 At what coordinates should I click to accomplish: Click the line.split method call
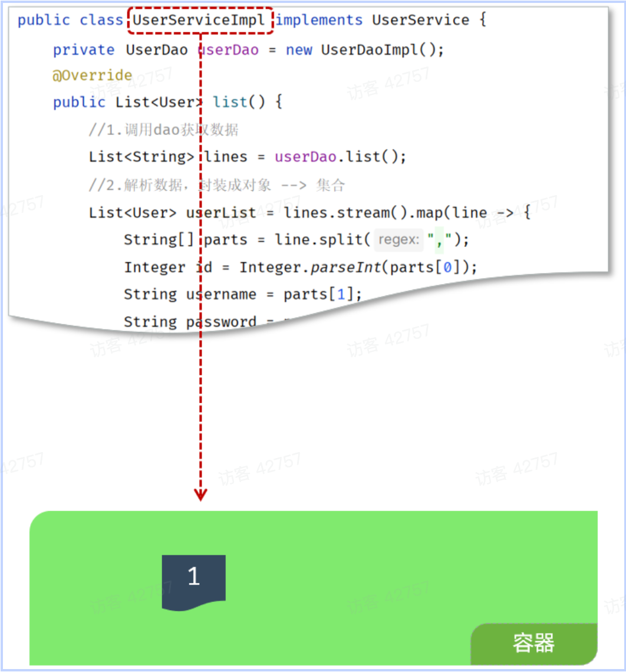[322, 241]
